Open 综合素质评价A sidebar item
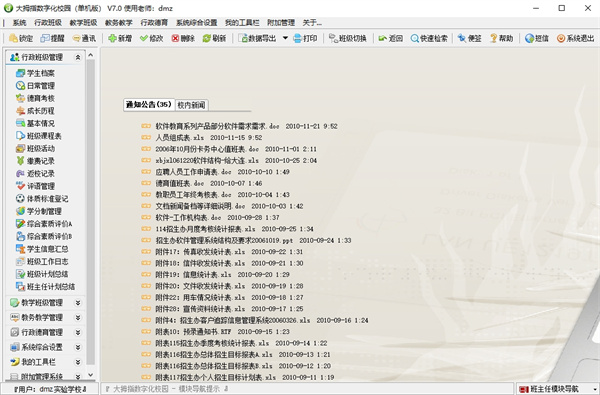This screenshot has width=600, height=395. coord(44,224)
